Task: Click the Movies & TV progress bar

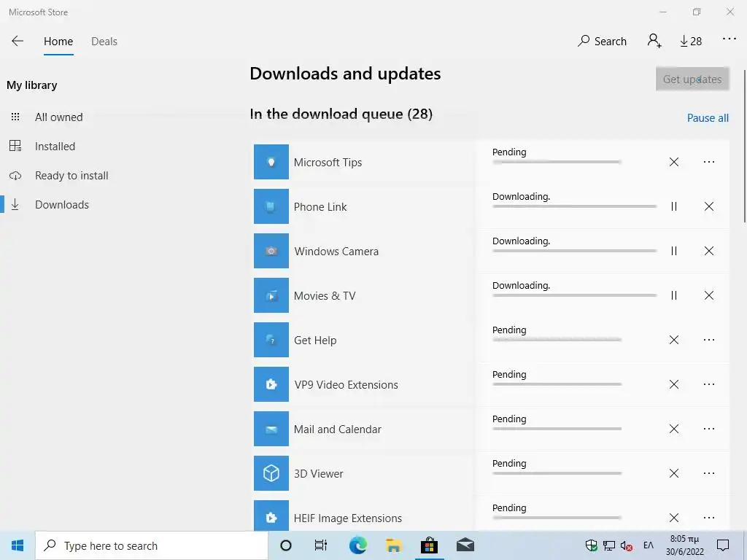Action: click(x=575, y=295)
